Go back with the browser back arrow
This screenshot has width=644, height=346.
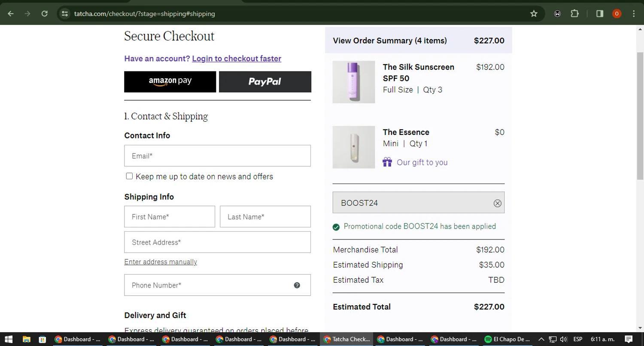(11, 14)
